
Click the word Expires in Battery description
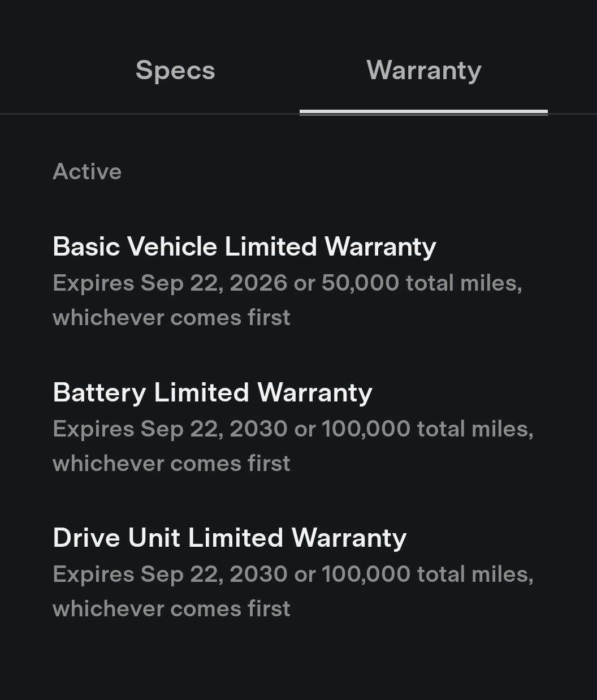93,429
